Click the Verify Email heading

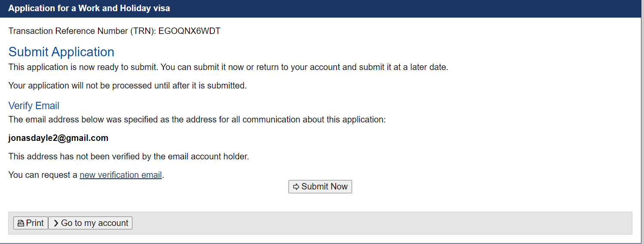click(x=34, y=106)
